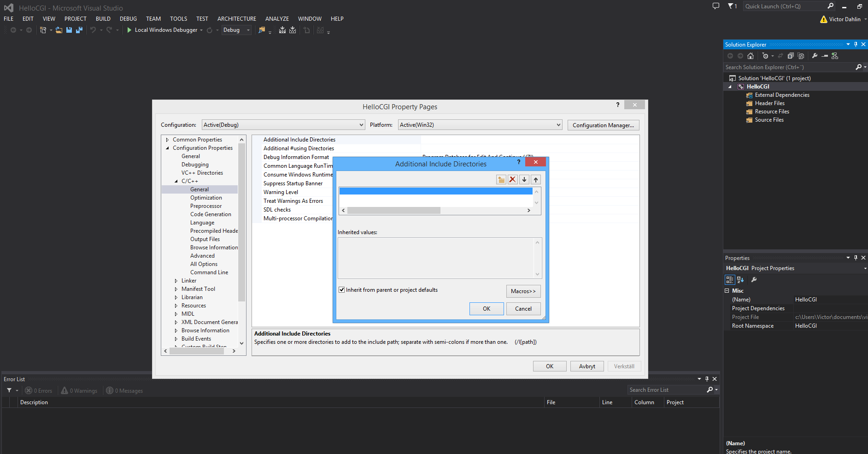This screenshot has height=454, width=868.
Task: Click Cancel in Additional Include Directories dialog
Action: (523, 309)
